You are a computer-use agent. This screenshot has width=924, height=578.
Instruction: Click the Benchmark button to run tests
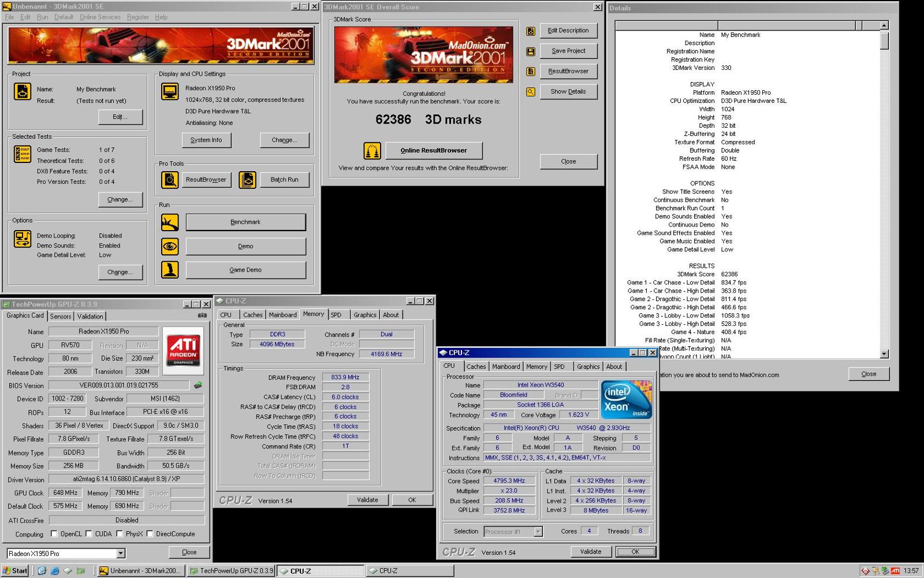tap(245, 222)
